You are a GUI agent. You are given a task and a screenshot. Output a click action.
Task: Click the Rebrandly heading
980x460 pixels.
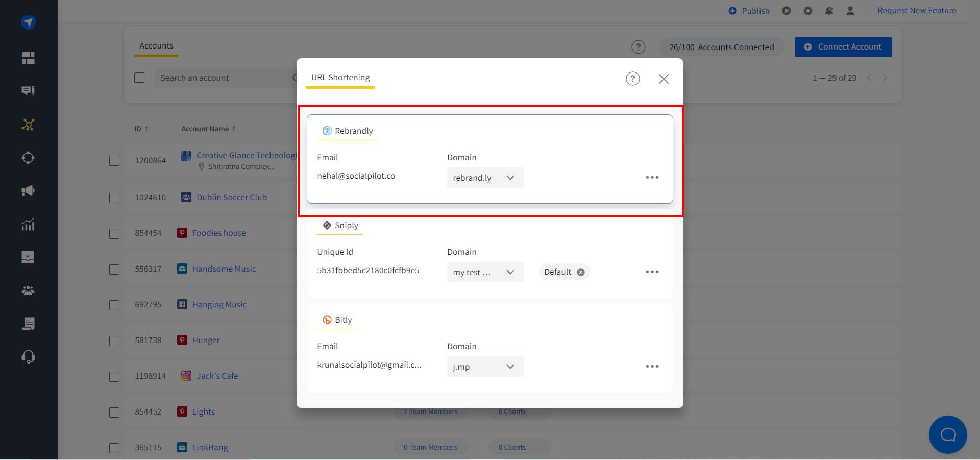point(348,131)
